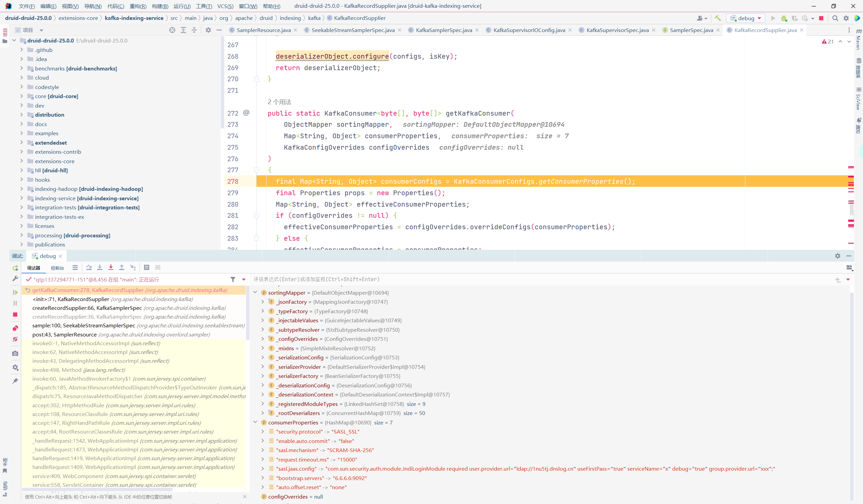Click the Step Over icon in the debugger
Viewport: 863px width, 504px height.
[x=89, y=267]
